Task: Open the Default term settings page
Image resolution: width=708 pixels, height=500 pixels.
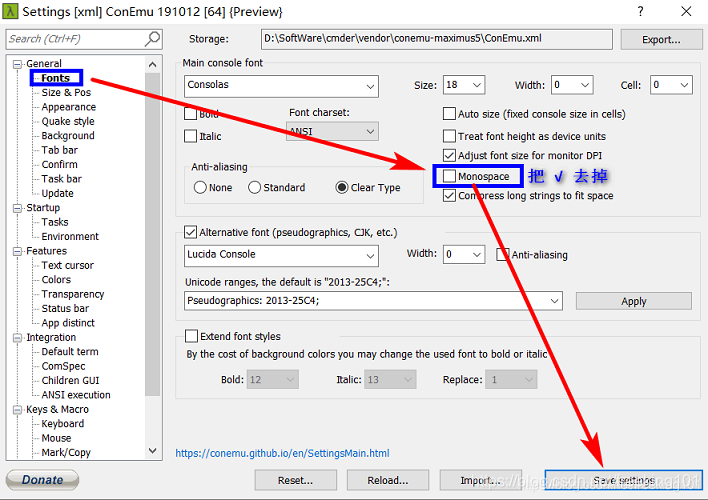Action: 70,352
